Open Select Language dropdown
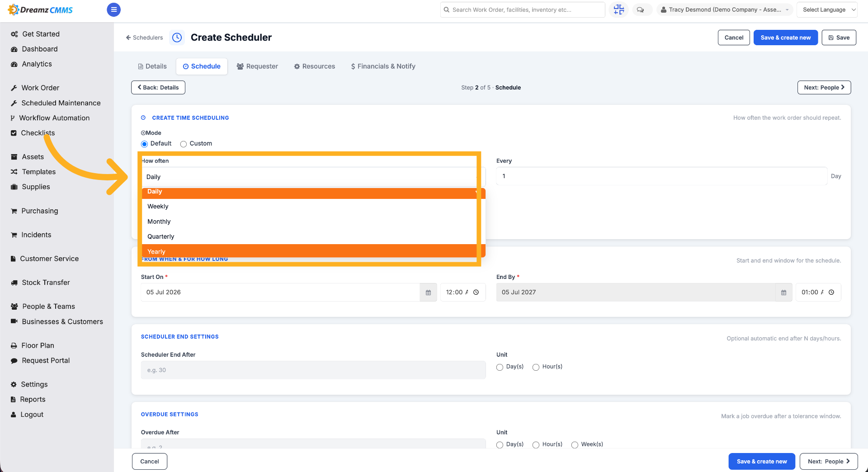The width and height of the screenshot is (868, 472). tap(827, 9)
